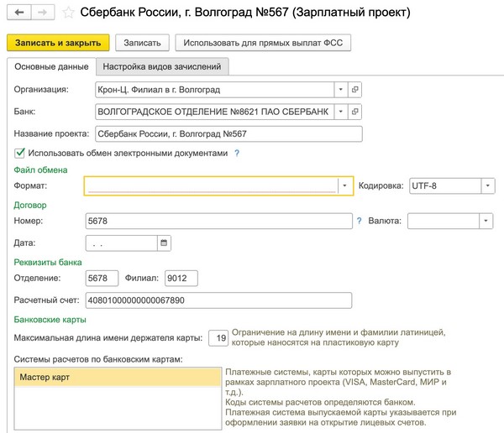Click help question mark beside Номер field
504x433 pixels.
coord(359,221)
